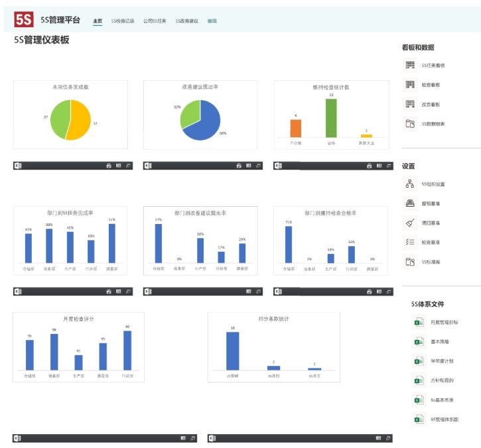Open the 公司5S任务 navigation tab
The image size is (481, 448).
pyautogui.click(x=155, y=21)
